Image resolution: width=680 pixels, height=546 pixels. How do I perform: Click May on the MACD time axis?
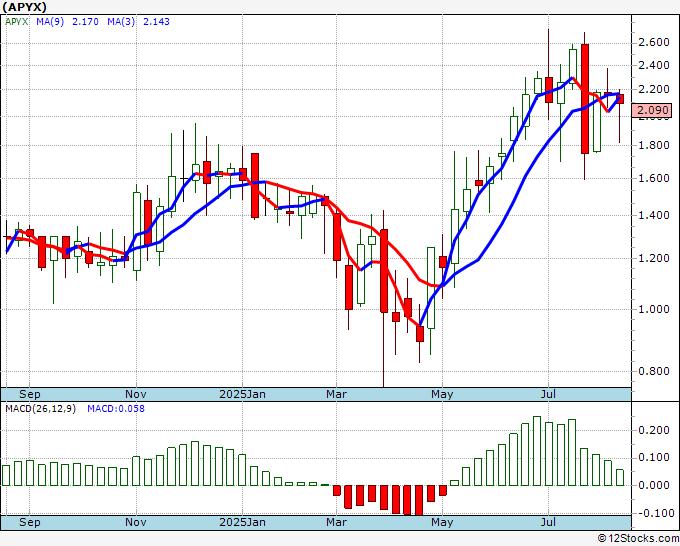point(442,522)
